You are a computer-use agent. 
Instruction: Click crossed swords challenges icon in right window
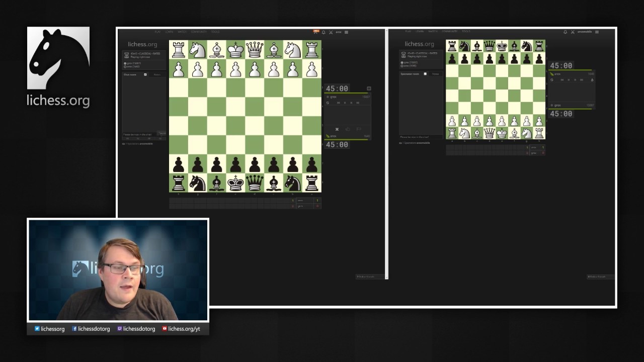(573, 32)
